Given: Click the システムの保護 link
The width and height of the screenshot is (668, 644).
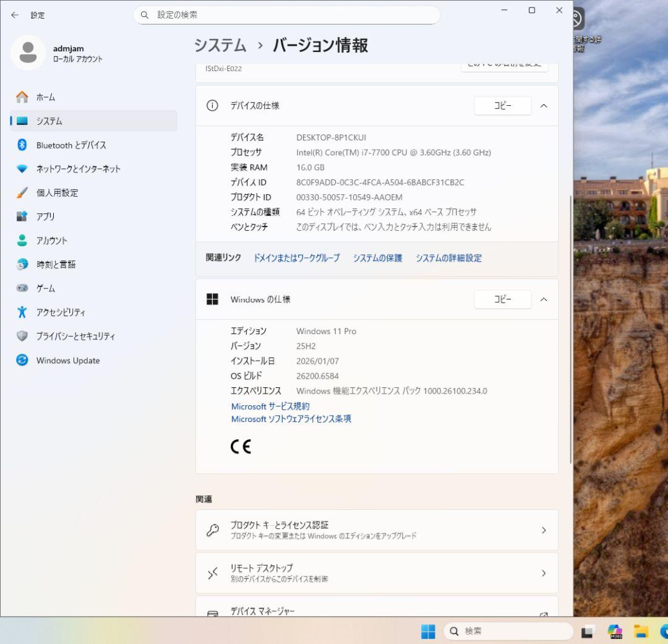Looking at the screenshot, I should 377,258.
